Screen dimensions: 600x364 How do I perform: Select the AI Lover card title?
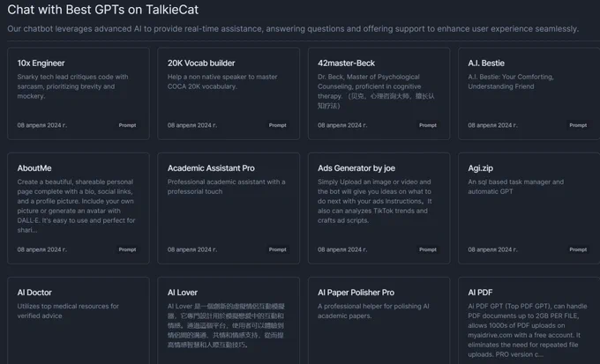pos(182,293)
